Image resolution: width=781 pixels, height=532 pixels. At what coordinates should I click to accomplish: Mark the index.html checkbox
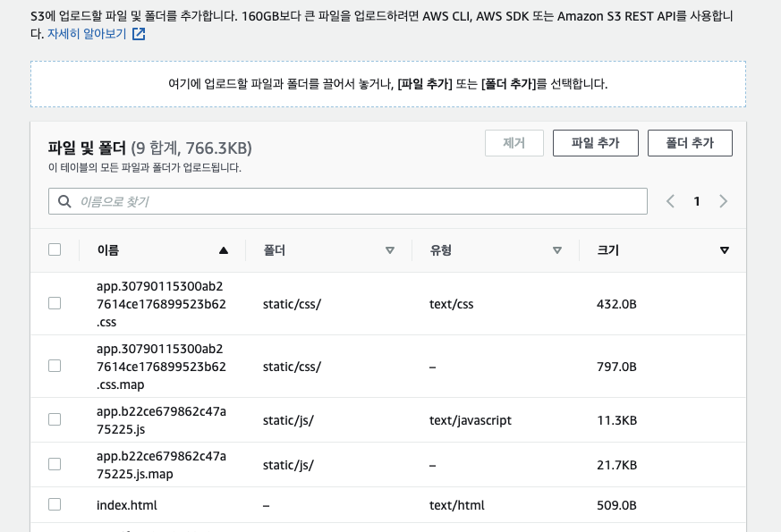[55, 504]
